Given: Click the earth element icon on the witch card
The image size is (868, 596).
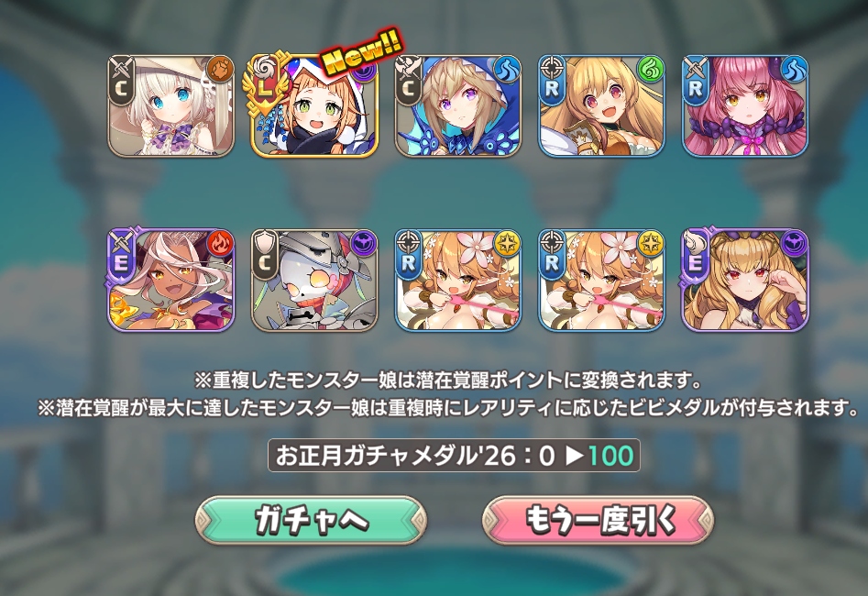Looking at the screenshot, I should tap(220, 70).
